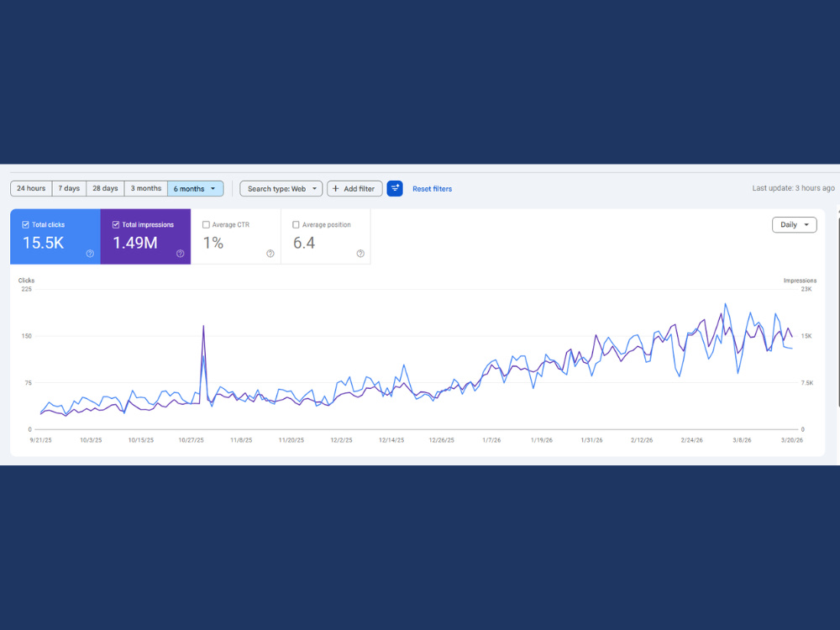Click the Last update: 3 hours ago text
Screen dimensions: 840x630
[794, 188]
